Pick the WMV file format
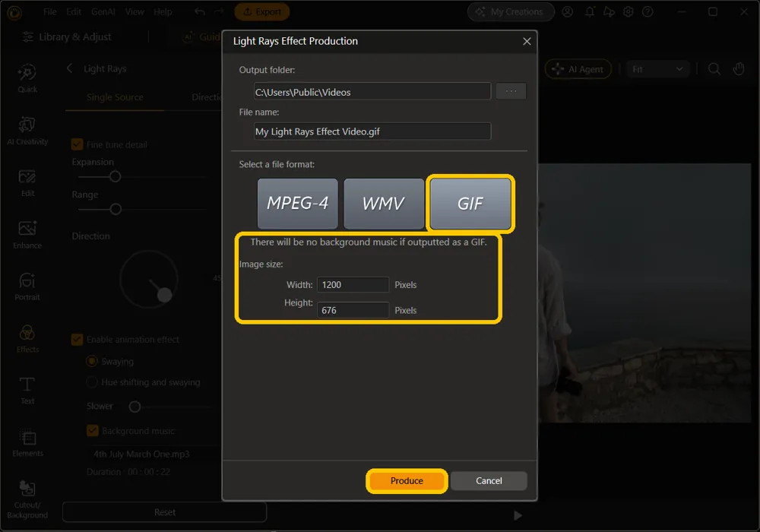760x532 pixels. (x=384, y=204)
